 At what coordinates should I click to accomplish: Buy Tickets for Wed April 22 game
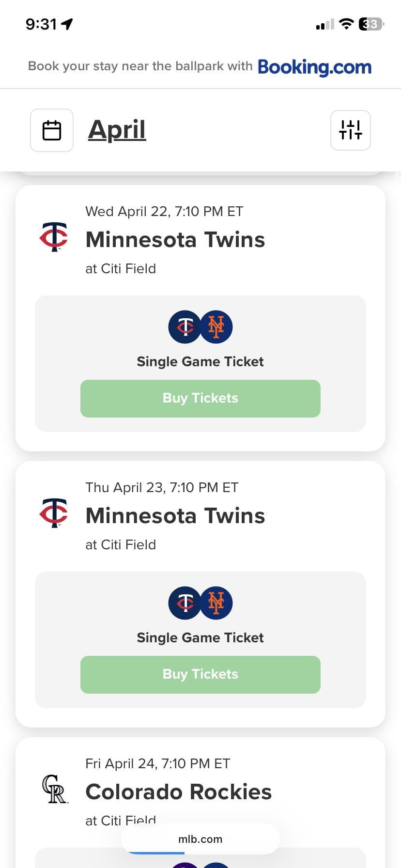coord(200,398)
